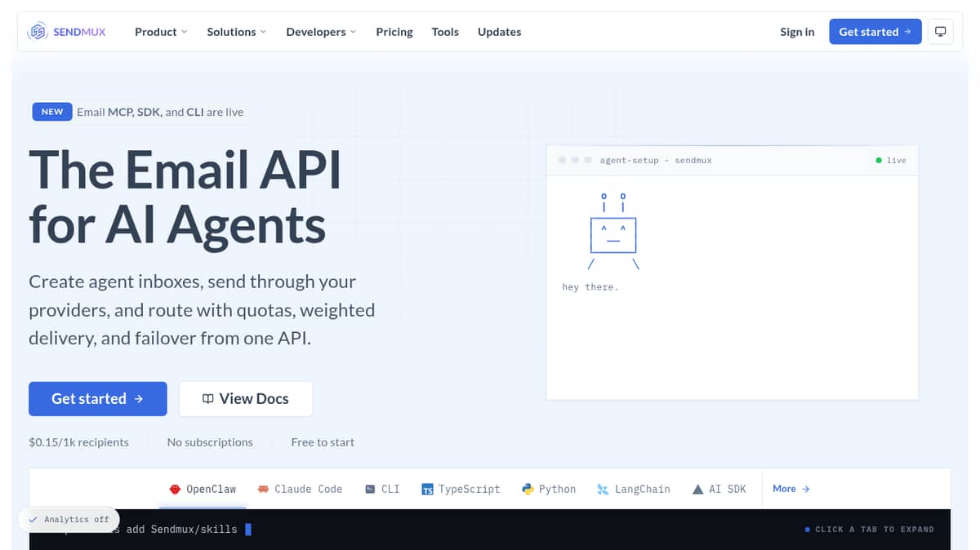This screenshot has width=980, height=550.
Task: Click the CLI terminal icon
Action: point(370,489)
